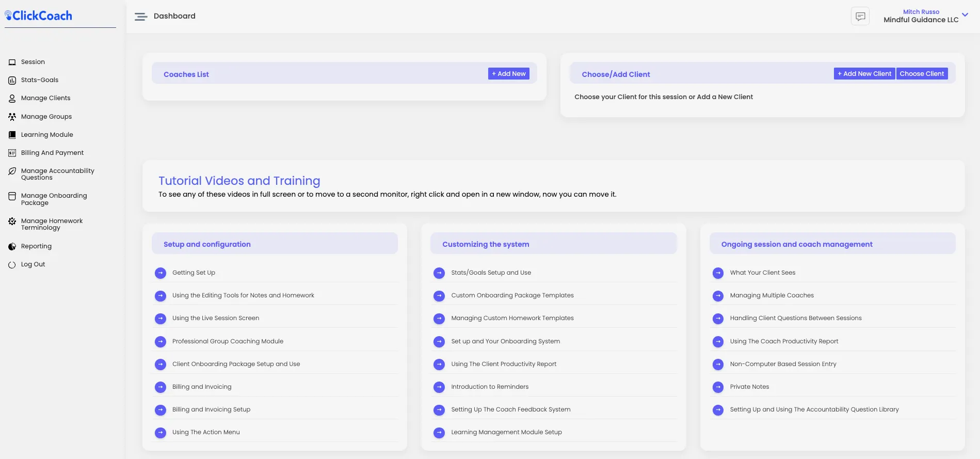The height and width of the screenshot is (459, 980).
Task: Open Set up and Your Onboarding System
Action: click(506, 341)
